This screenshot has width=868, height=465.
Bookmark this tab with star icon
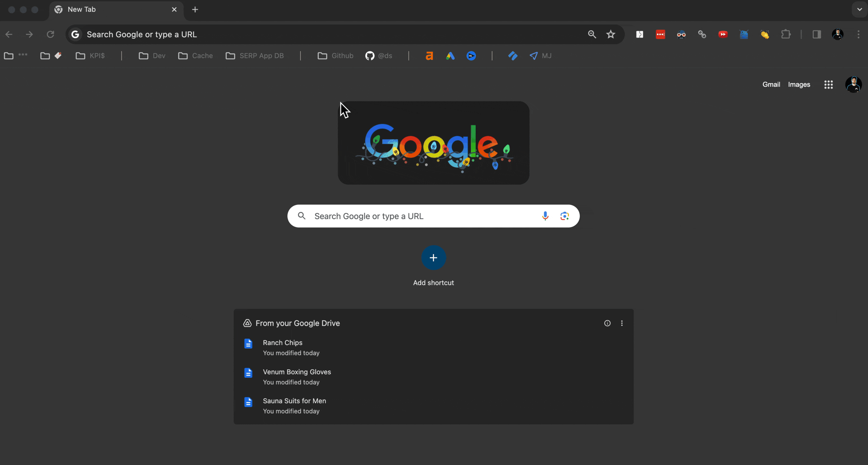(x=611, y=34)
